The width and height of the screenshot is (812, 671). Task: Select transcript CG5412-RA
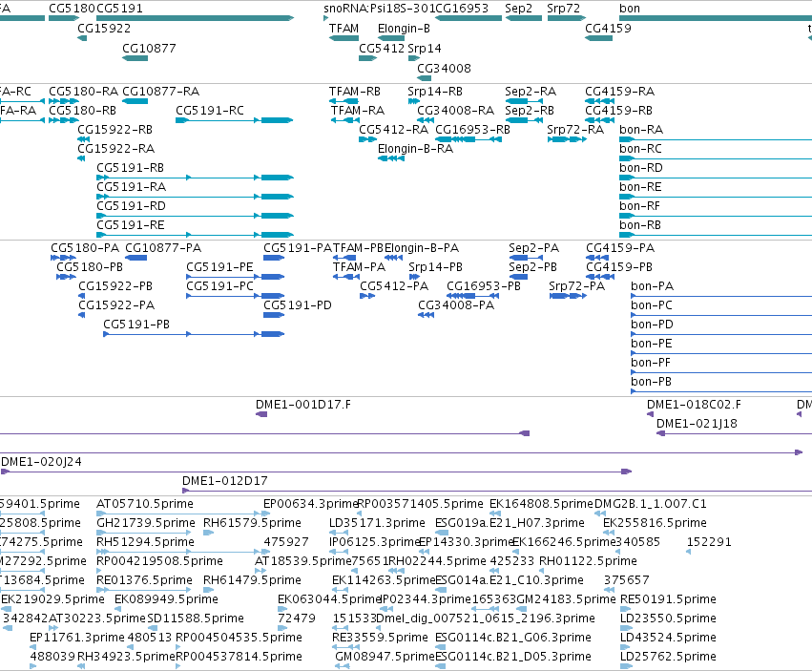tap(368, 139)
